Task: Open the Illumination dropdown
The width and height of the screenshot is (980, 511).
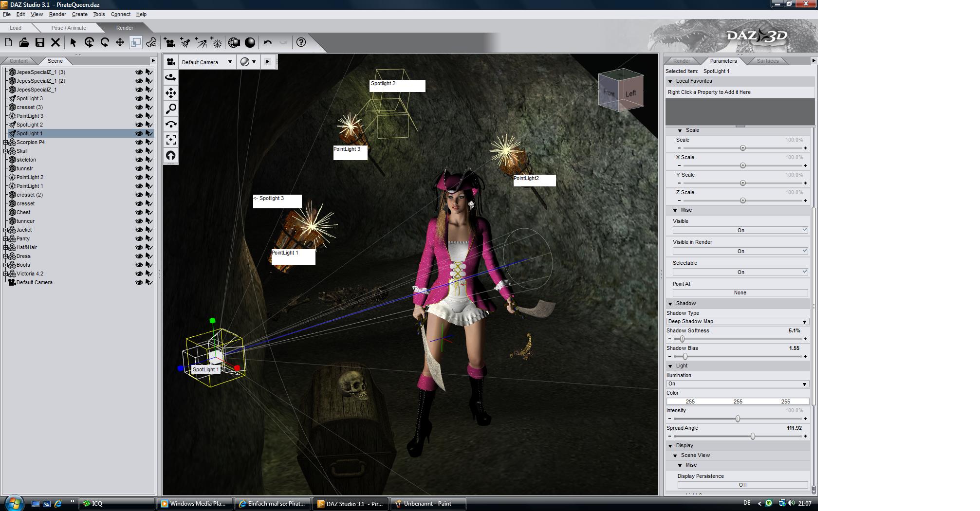Action: (x=738, y=384)
